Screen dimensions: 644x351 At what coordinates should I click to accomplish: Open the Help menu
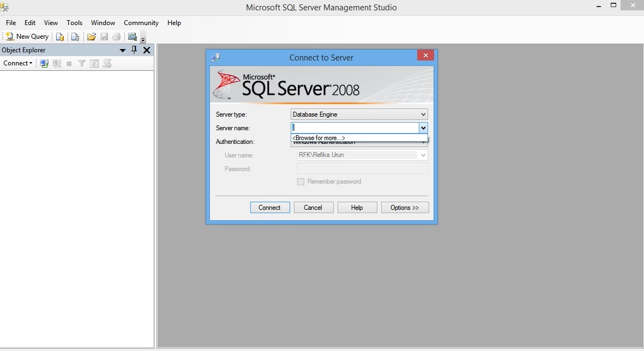pyautogui.click(x=174, y=22)
